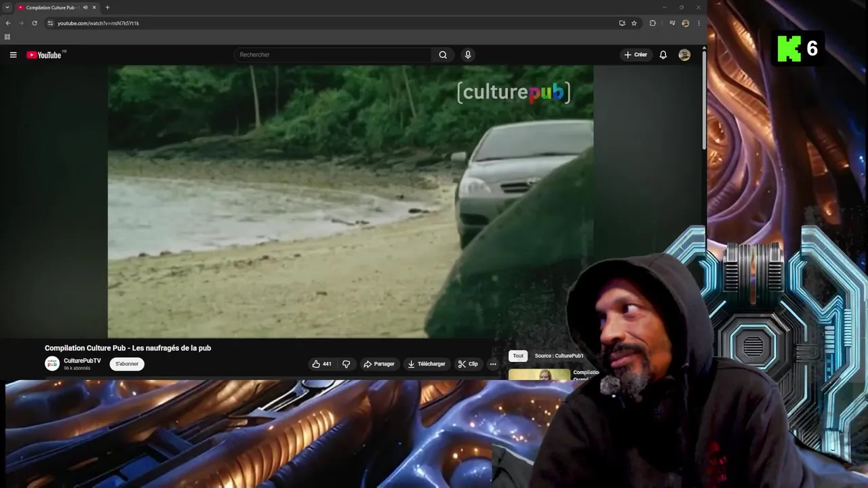Install app icon in address bar
The width and height of the screenshot is (868, 488).
click(x=622, y=23)
